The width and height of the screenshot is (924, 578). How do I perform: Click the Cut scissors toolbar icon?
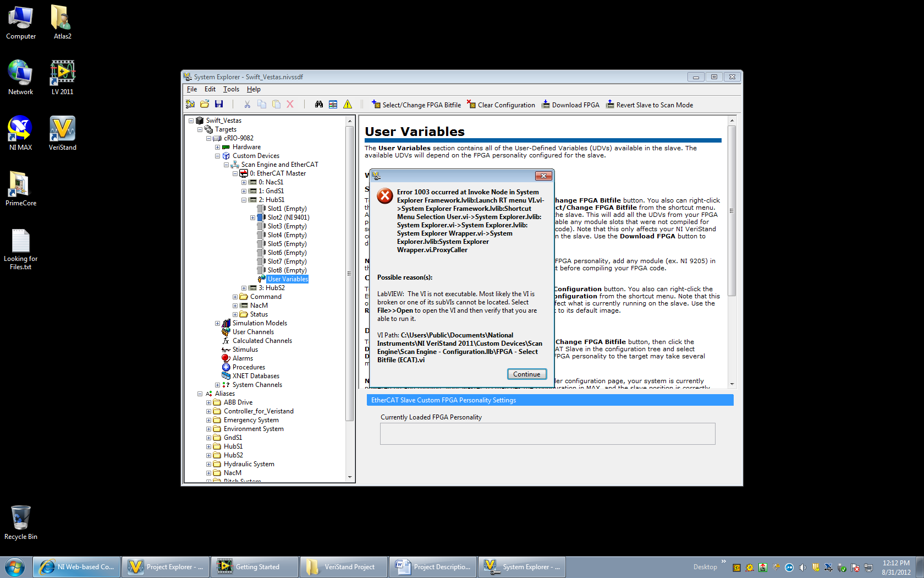(248, 104)
